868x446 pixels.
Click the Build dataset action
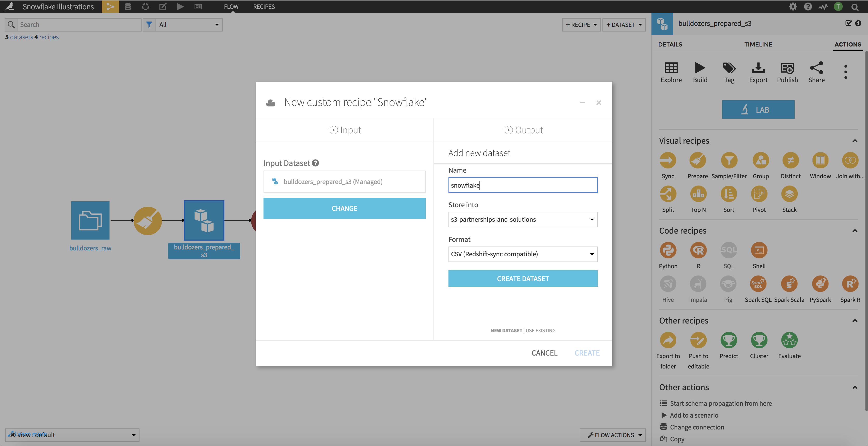(x=700, y=72)
